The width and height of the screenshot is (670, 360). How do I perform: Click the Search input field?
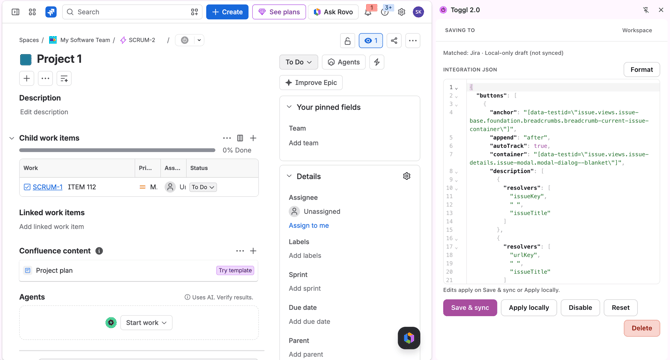coord(132,12)
